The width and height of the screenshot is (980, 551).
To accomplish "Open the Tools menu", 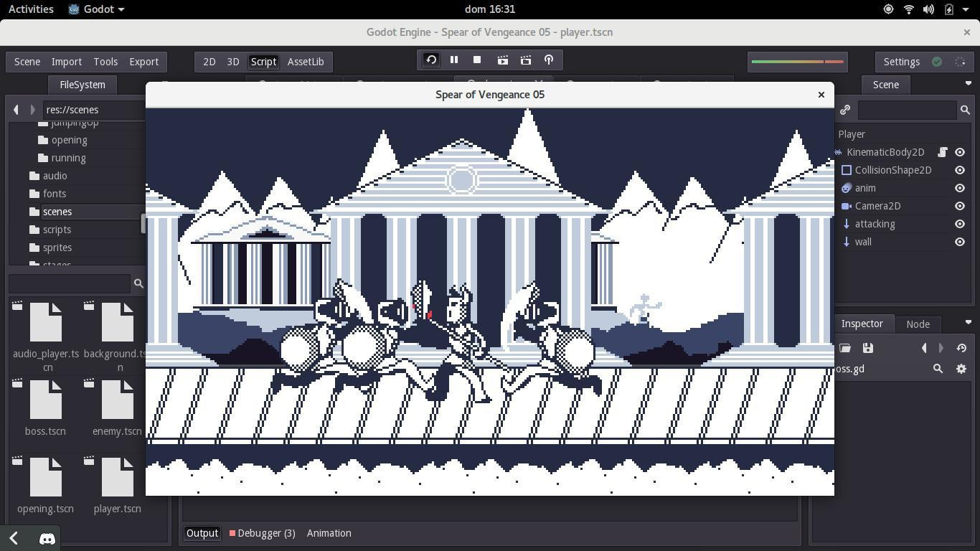I will (105, 62).
